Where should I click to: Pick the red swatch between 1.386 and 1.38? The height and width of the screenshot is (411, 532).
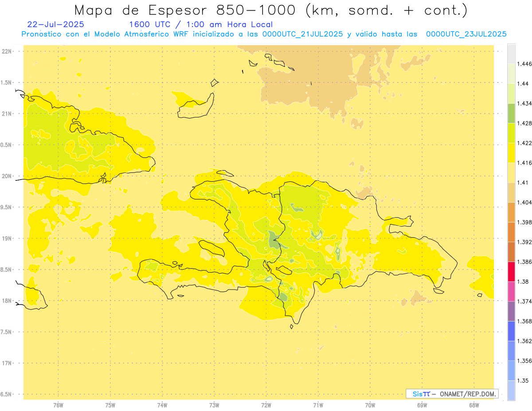pyautogui.click(x=511, y=271)
